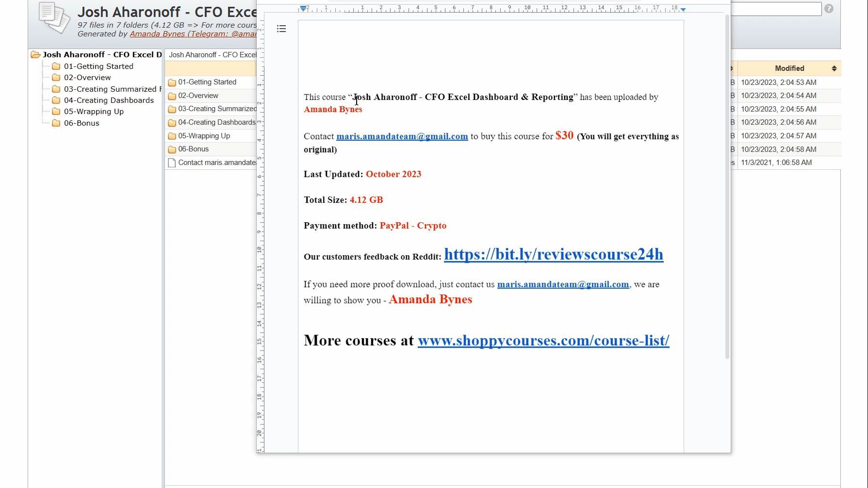Click the breadcrumb path Josh Aharonoff - CFO Excel
The image size is (868, 488).
point(213,55)
